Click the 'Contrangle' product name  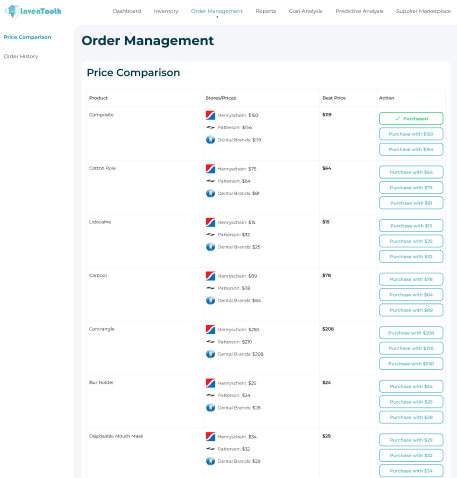(x=102, y=329)
